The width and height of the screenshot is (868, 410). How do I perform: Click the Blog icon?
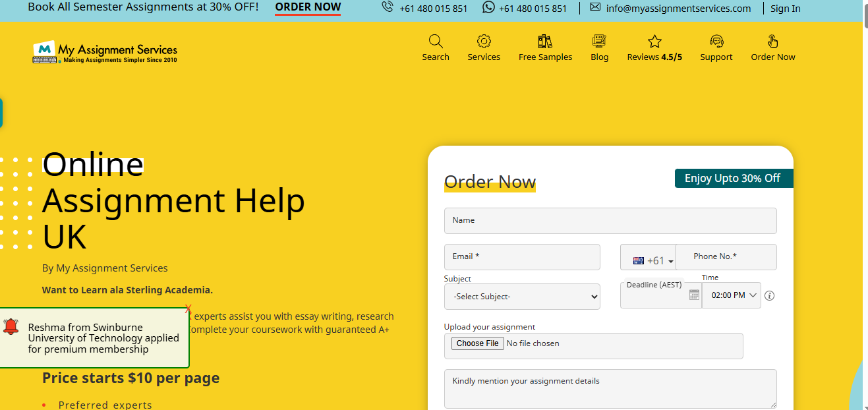click(x=599, y=42)
